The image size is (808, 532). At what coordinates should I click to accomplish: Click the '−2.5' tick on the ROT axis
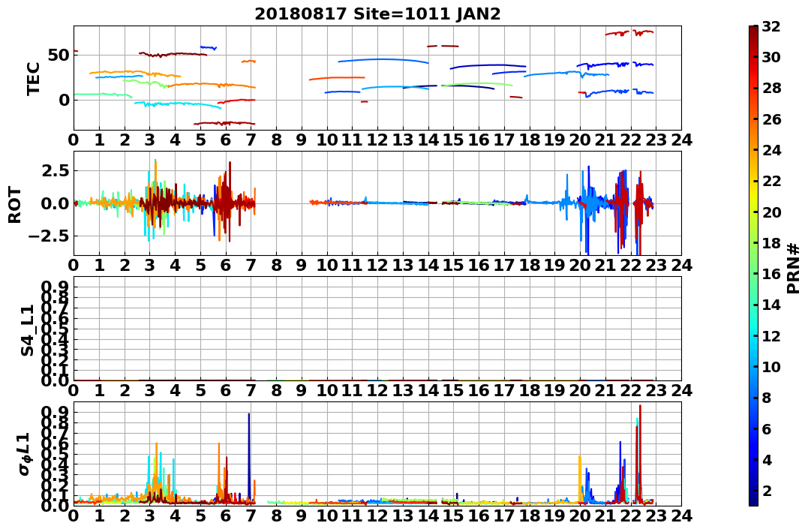(x=49, y=236)
